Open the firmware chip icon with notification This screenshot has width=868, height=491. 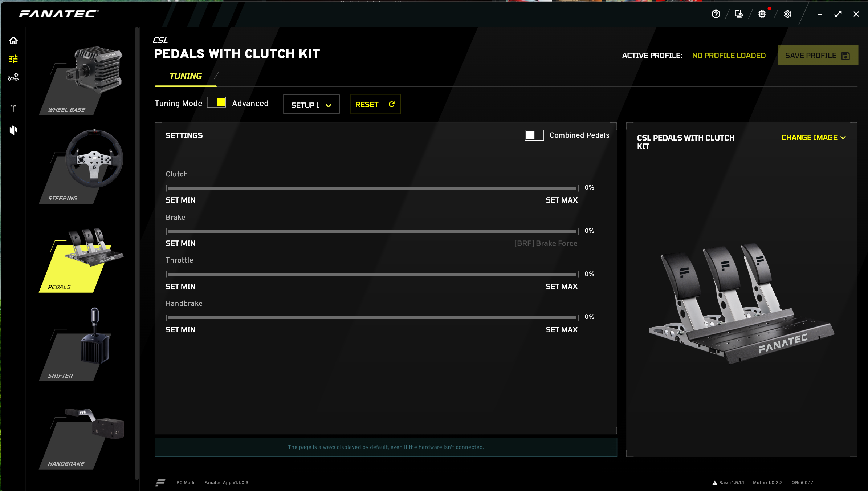[x=762, y=14]
